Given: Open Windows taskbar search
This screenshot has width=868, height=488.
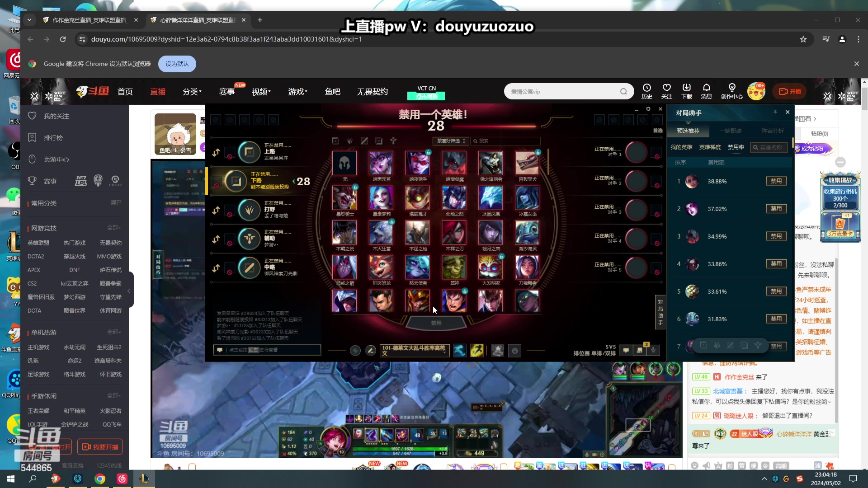Looking at the screenshot, I should 33,479.
